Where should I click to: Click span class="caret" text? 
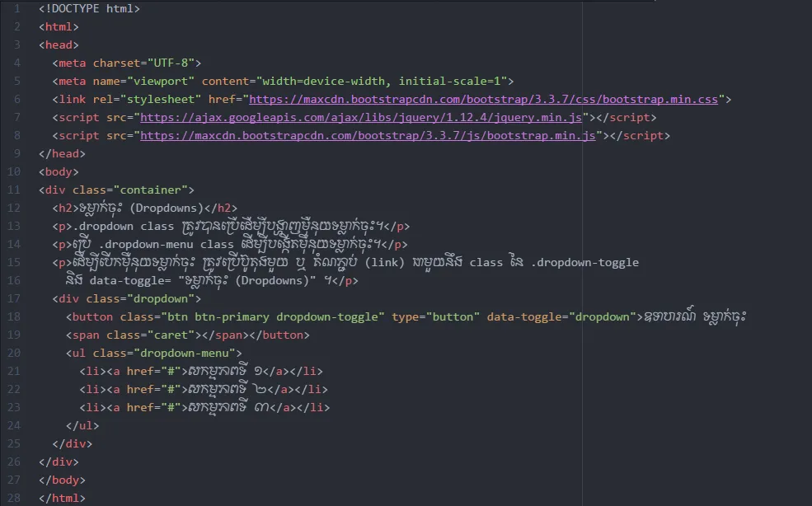click(133, 335)
